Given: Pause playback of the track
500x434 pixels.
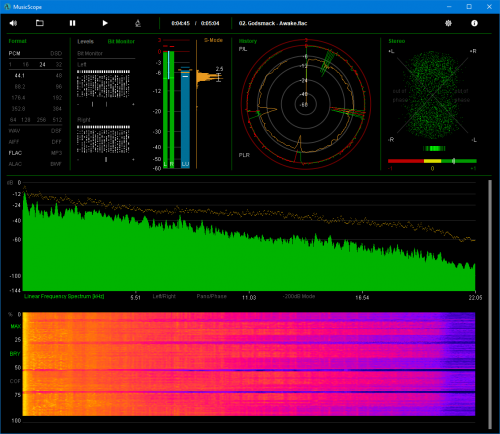Looking at the screenshot, I should (72, 23).
